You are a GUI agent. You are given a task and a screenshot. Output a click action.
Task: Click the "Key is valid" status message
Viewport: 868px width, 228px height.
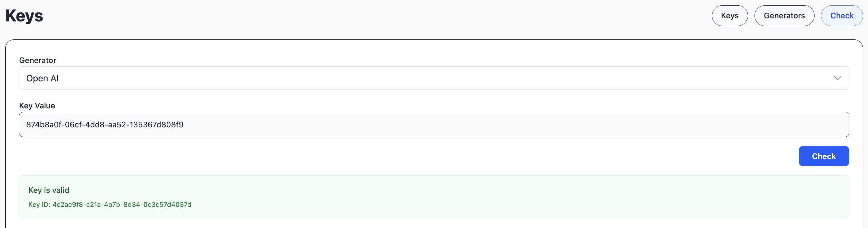tap(49, 190)
